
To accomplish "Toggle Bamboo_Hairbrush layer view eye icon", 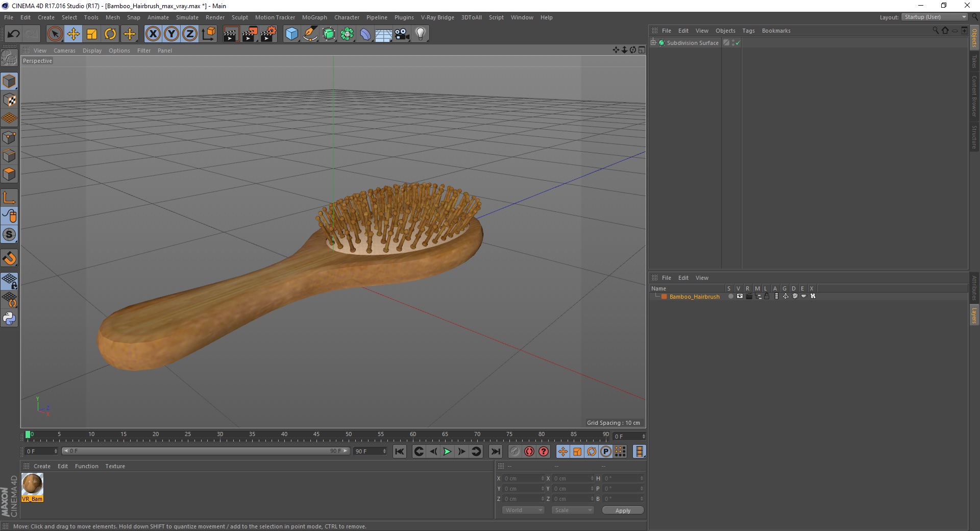I will click(x=740, y=296).
